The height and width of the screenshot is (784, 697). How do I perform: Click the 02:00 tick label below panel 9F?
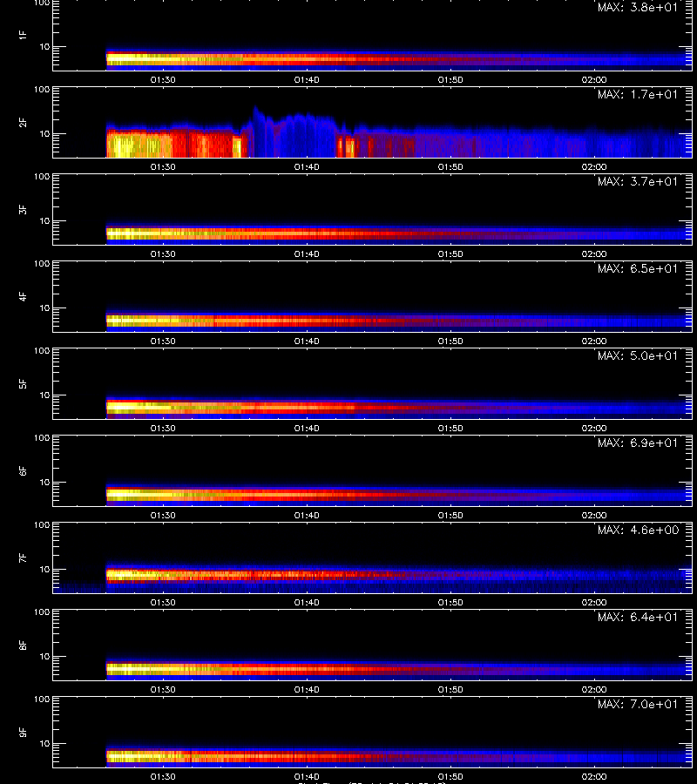pos(594,776)
